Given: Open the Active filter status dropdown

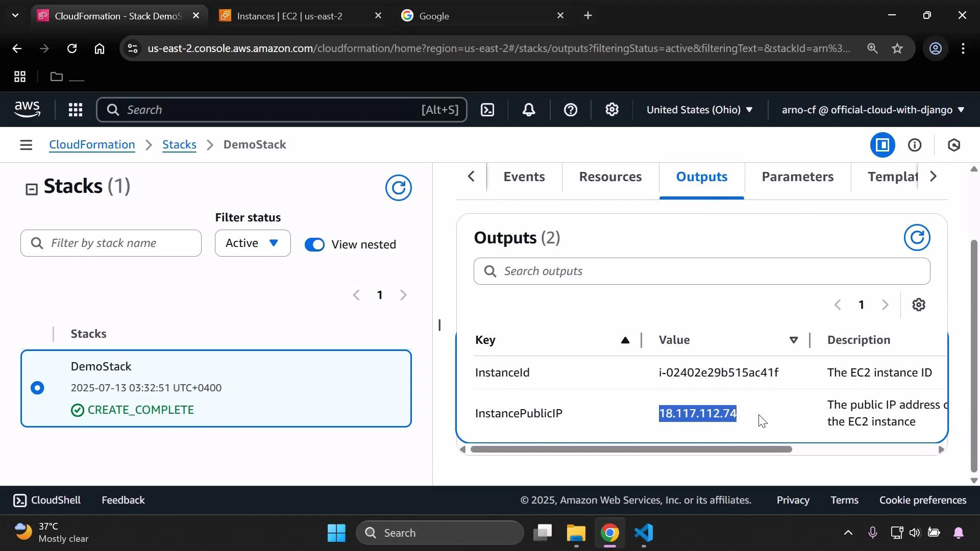Looking at the screenshot, I should (252, 243).
